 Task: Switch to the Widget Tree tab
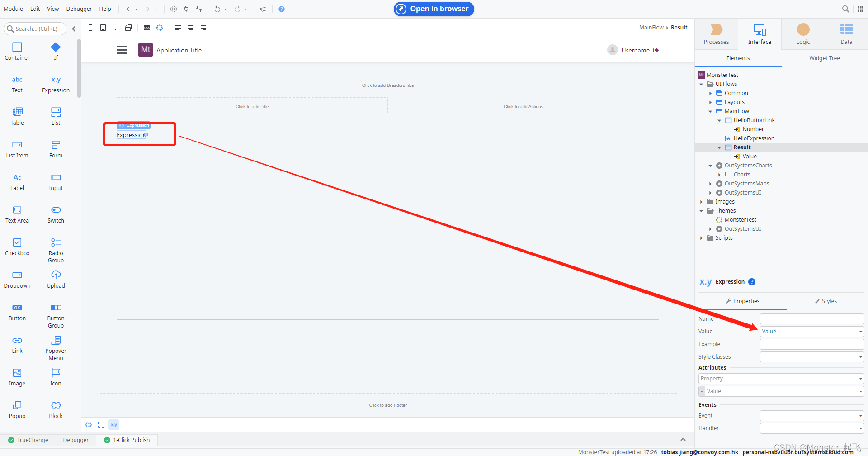825,58
